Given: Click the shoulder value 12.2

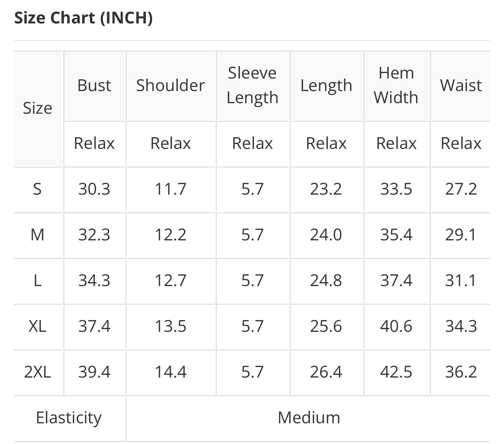Looking at the screenshot, I should coord(170,235).
